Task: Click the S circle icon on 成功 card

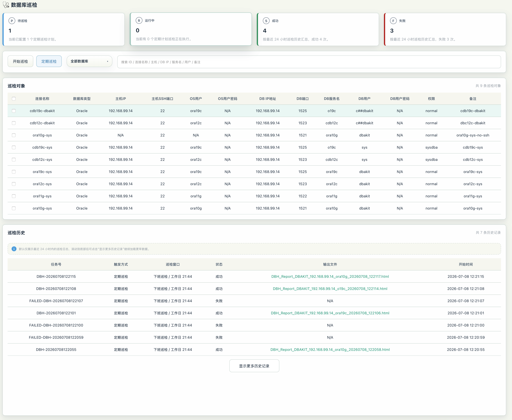Action: tap(266, 21)
